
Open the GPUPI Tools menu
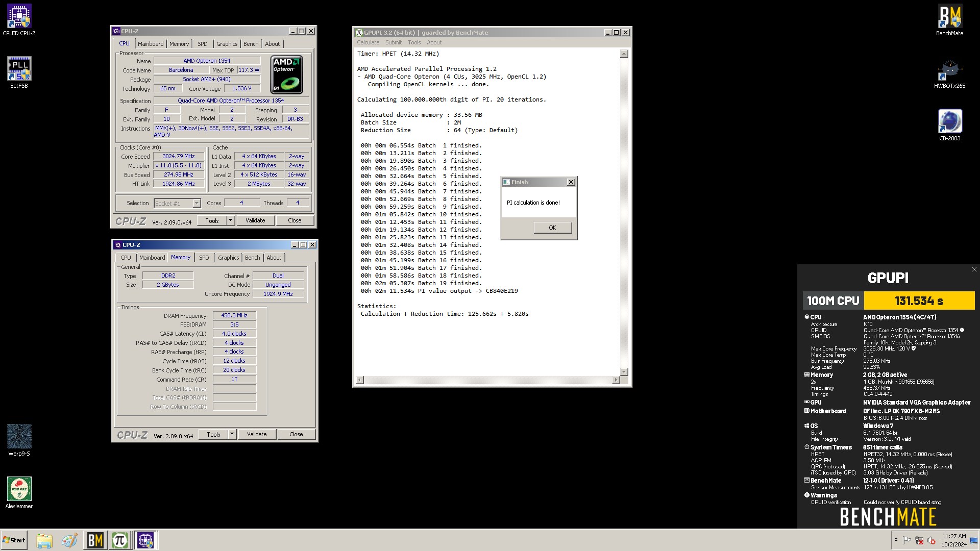414,42
